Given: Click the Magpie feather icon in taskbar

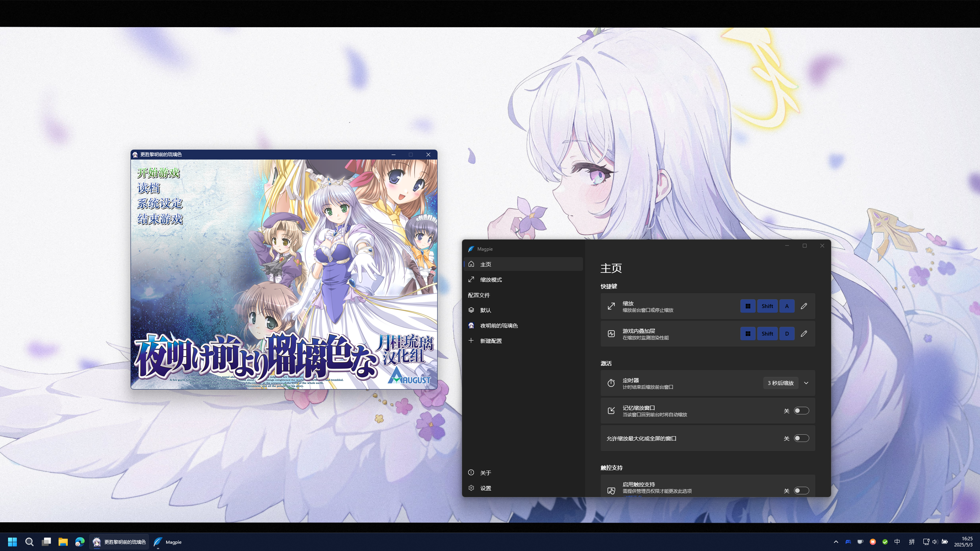Looking at the screenshot, I should [x=158, y=542].
